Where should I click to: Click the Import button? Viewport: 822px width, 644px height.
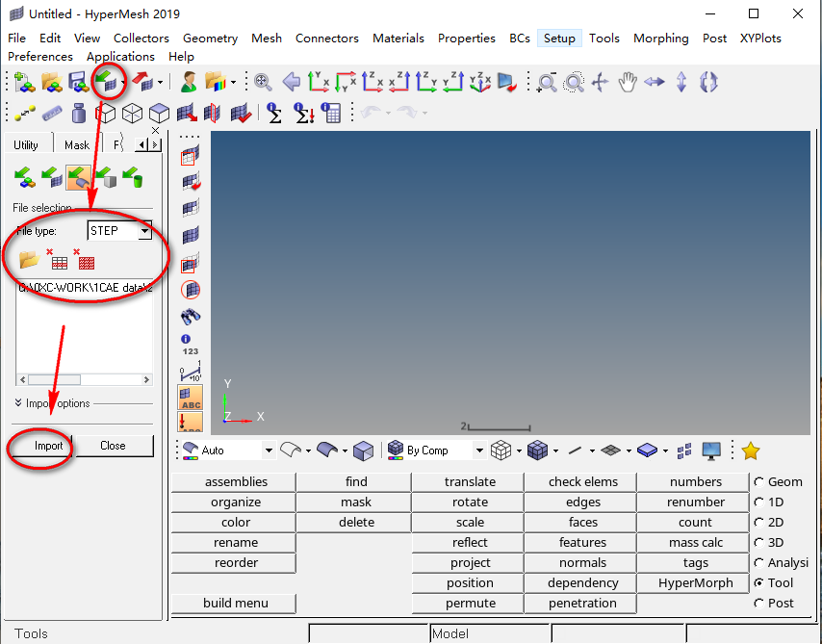(48, 446)
